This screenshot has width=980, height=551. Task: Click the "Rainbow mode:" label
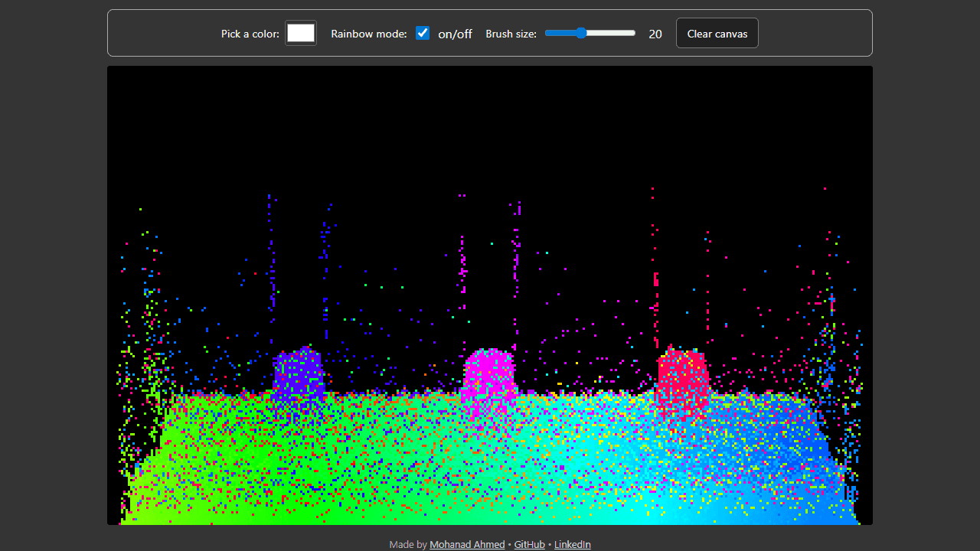(369, 34)
